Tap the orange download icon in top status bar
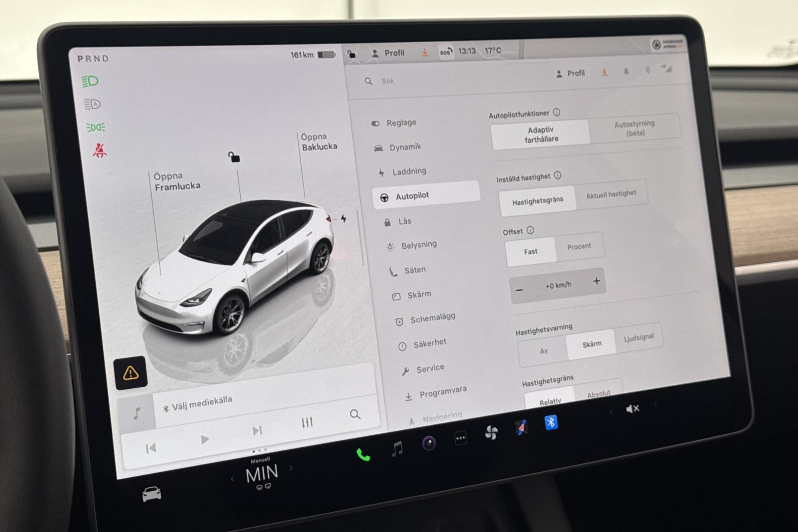This screenshot has width=798, height=532. point(425,52)
